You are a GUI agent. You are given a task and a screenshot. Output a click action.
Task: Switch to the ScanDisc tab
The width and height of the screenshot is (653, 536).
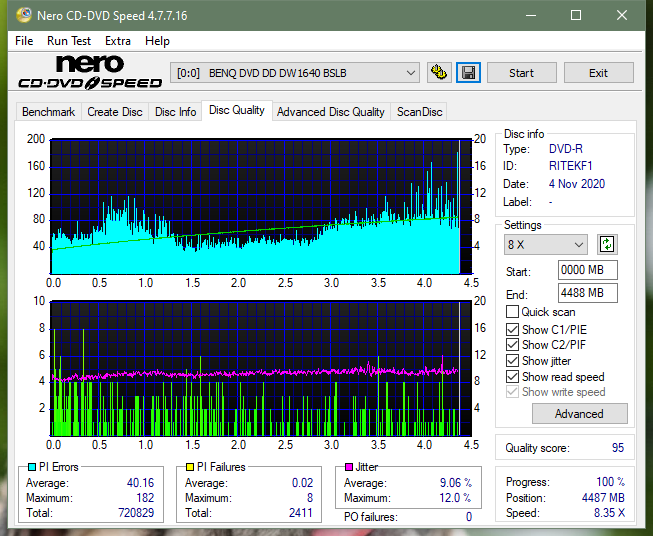click(419, 112)
